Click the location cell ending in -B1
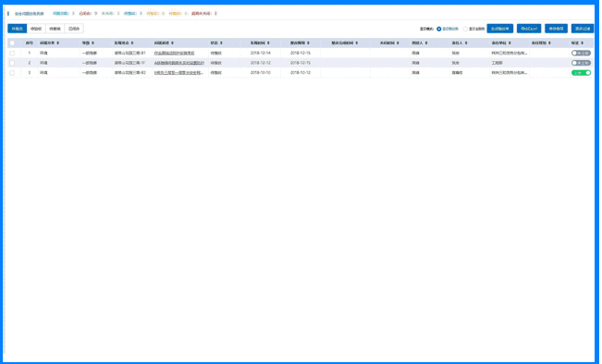Image resolution: width=602 pixels, height=364 pixels. [x=129, y=53]
